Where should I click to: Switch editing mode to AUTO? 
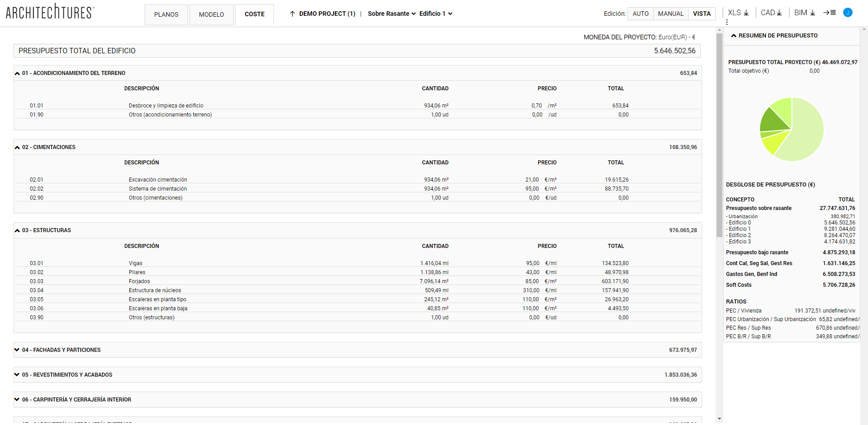[x=640, y=14]
